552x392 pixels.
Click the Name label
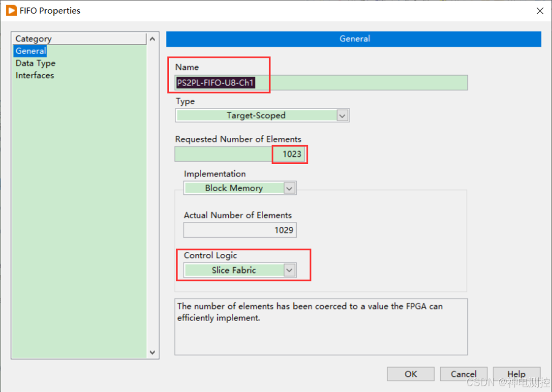(187, 67)
